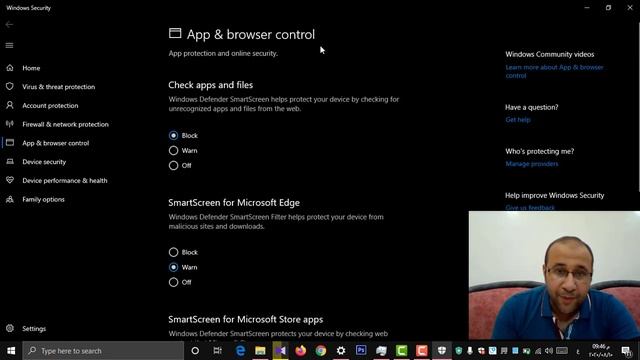Select Block under SmartScreen for Microsoft Edge

[173, 252]
